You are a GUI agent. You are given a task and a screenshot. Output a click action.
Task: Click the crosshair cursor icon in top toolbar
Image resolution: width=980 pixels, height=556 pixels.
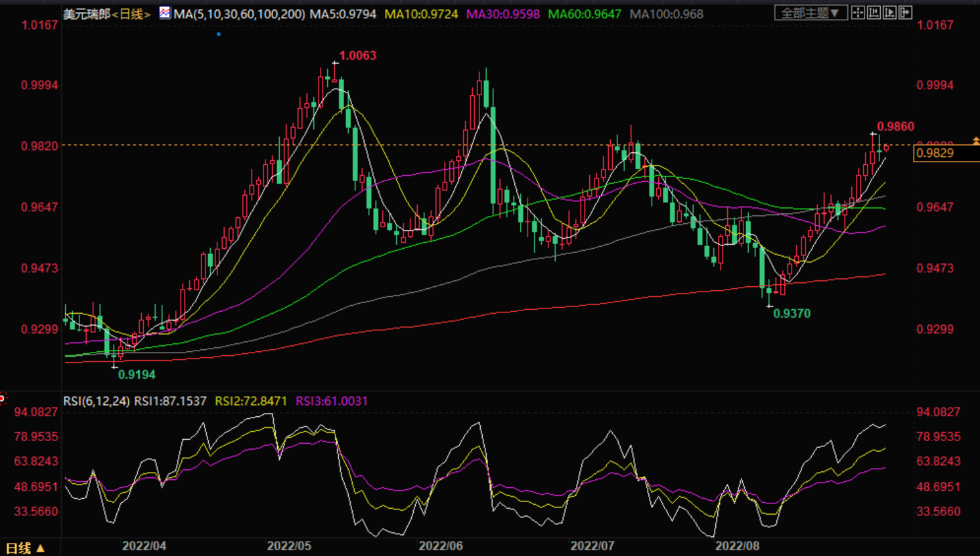[x=858, y=12]
